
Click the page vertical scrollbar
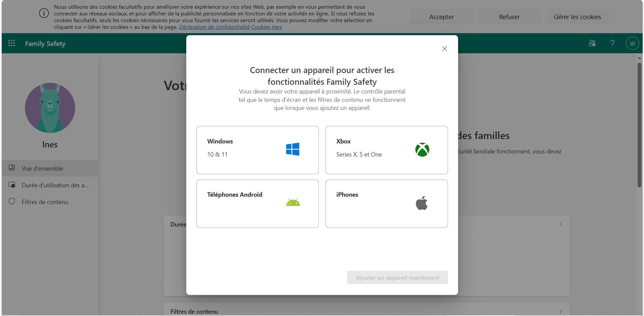pyautogui.click(x=639, y=125)
